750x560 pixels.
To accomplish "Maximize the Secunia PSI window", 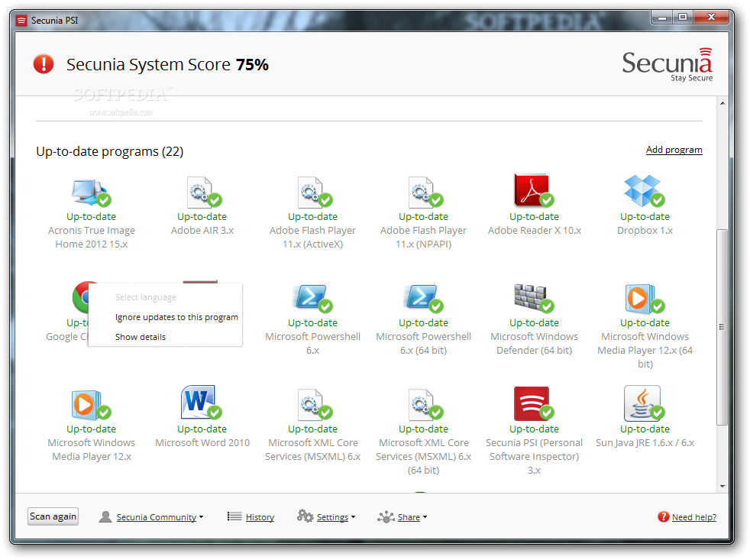I will (x=683, y=18).
